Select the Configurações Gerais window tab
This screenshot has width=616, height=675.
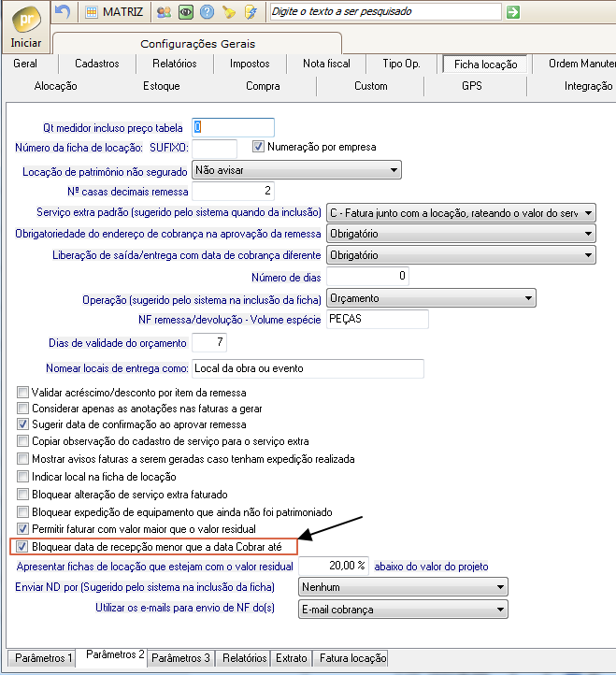pos(197,44)
